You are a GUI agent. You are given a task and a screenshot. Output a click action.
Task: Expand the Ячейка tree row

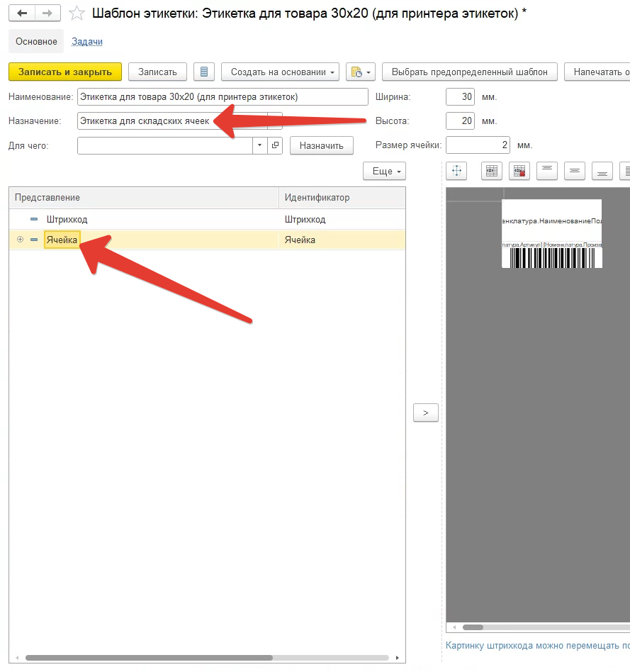[x=20, y=240]
